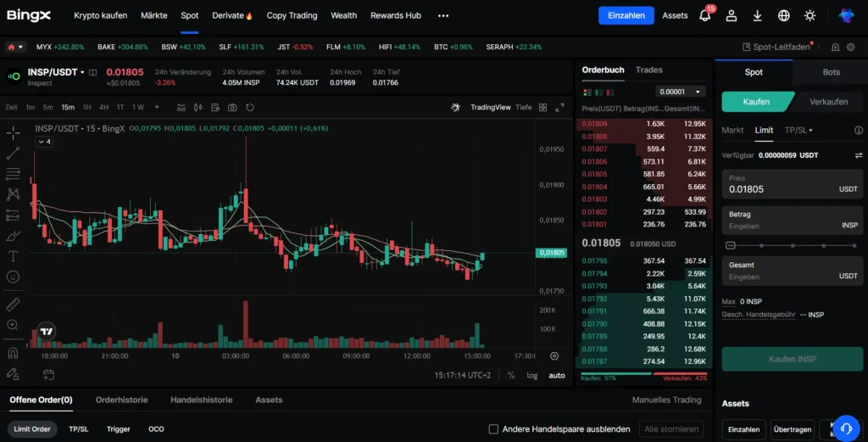Open the Orderhistorie tab
868x442 pixels.
point(121,400)
